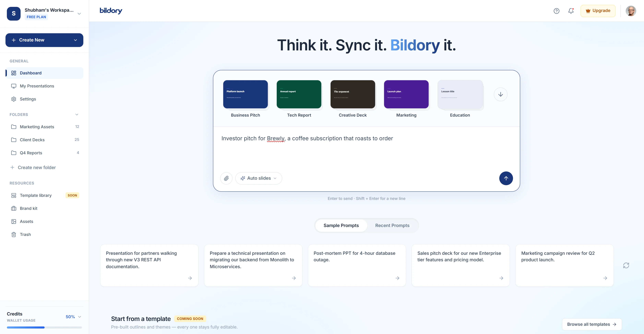The height and width of the screenshot is (334, 644).
Task: Choose the V3 REST API documentation prompt
Action: [149, 265]
